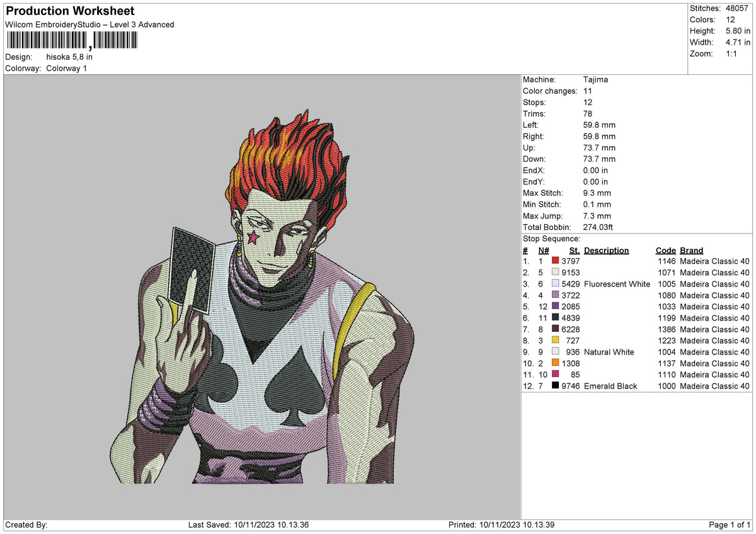Click "Wilcom EmbroideryStudio – Level 3 Advanced" text
756x534 pixels.
[89, 25]
